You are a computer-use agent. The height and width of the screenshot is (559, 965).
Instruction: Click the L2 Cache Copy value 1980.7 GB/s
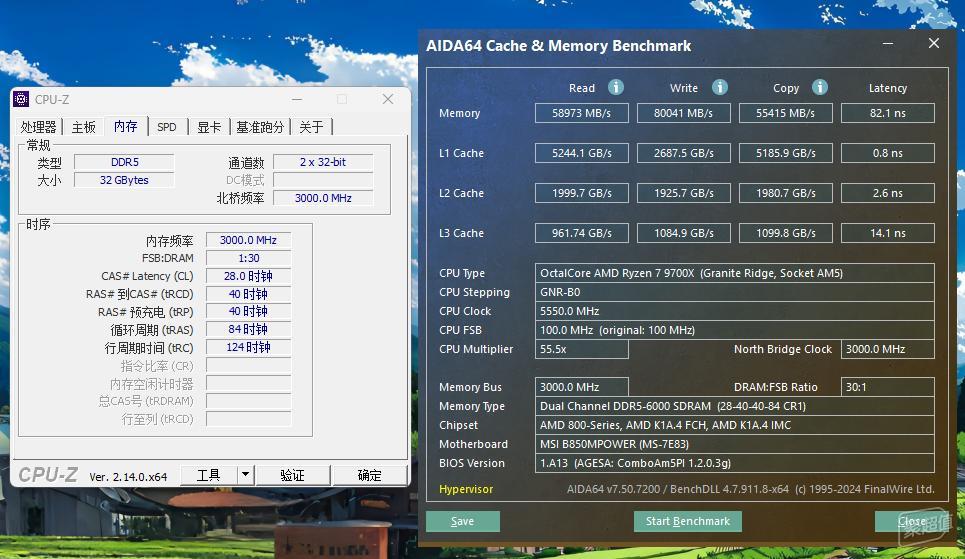point(786,193)
